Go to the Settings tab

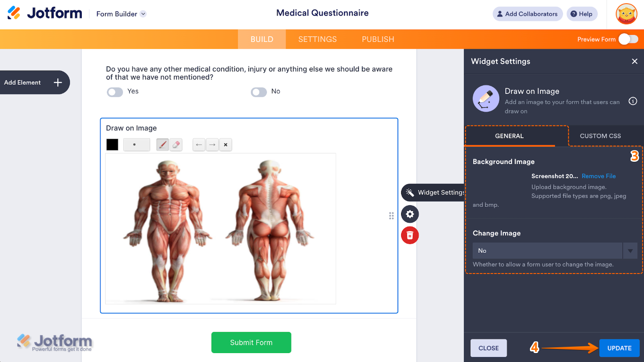(x=318, y=39)
